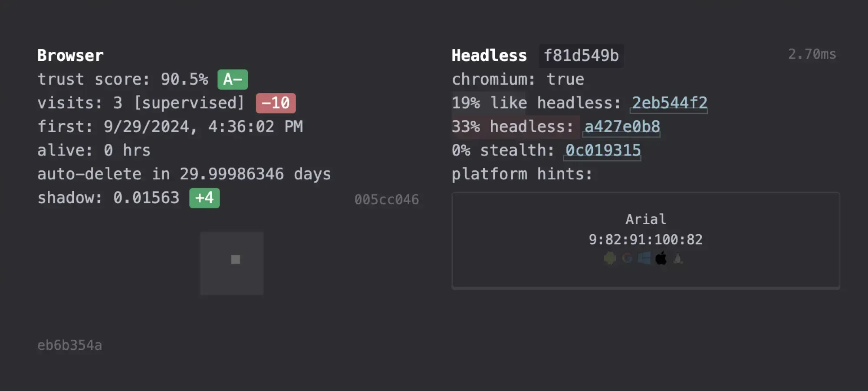Click the 005cc046 hash label
This screenshot has width=868, height=391.
pos(386,200)
